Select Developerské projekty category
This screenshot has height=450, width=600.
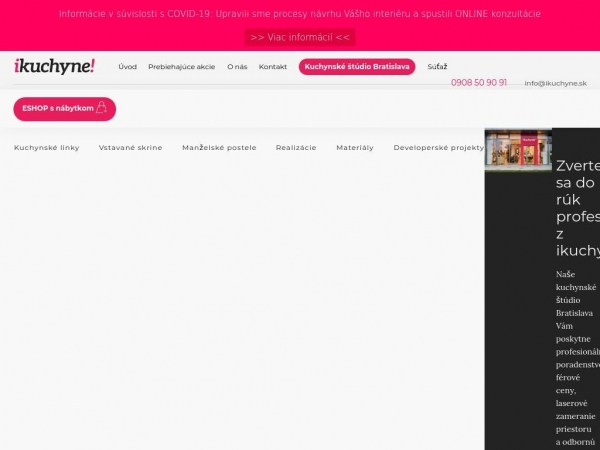point(438,147)
